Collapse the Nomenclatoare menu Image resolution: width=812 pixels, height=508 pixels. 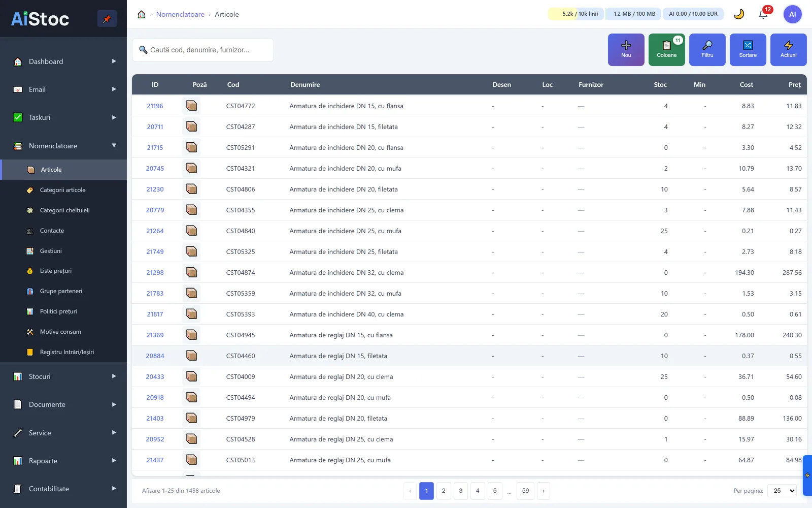[x=63, y=146]
